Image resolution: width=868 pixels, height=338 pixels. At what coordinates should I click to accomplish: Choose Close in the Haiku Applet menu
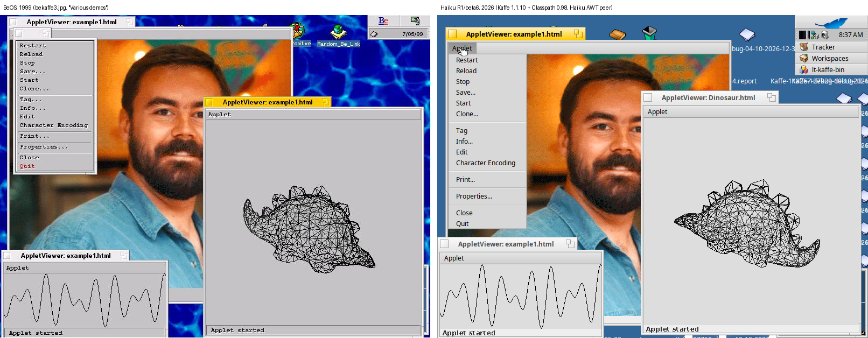click(x=488, y=213)
